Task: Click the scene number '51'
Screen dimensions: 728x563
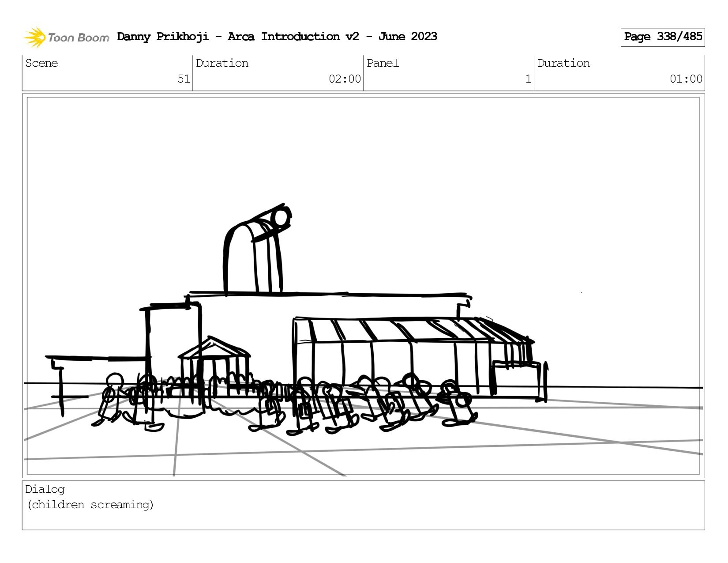Action: 184,79
